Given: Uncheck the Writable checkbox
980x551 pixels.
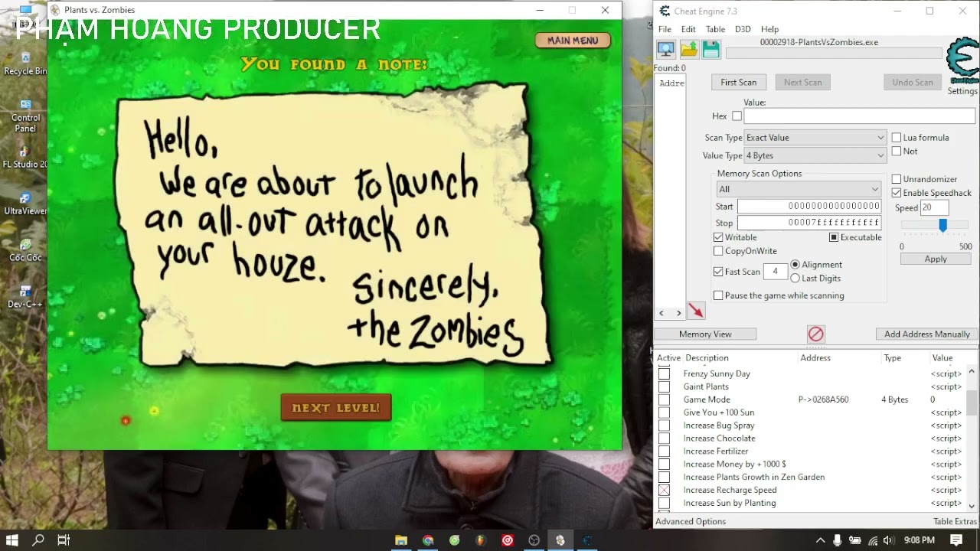Looking at the screenshot, I should click(x=718, y=237).
